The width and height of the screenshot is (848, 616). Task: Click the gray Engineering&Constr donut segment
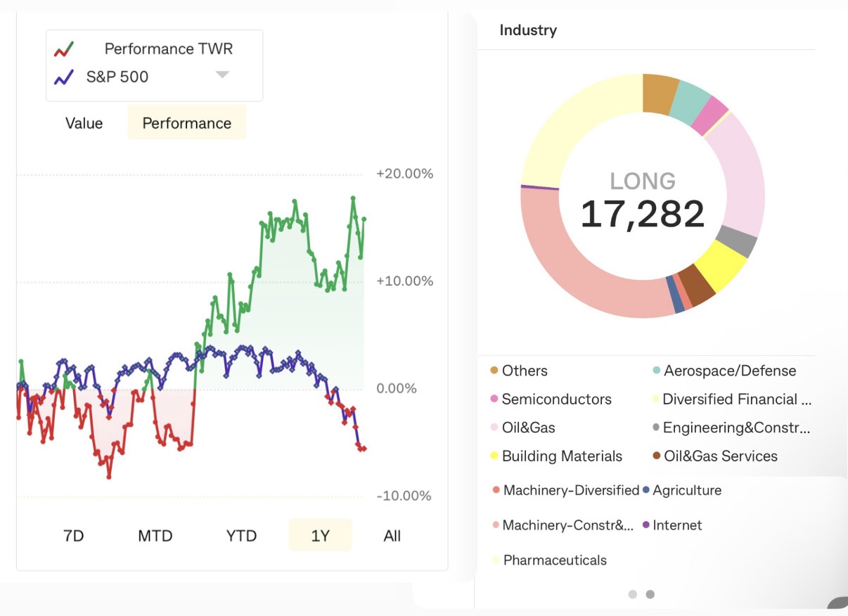click(738, 240)
